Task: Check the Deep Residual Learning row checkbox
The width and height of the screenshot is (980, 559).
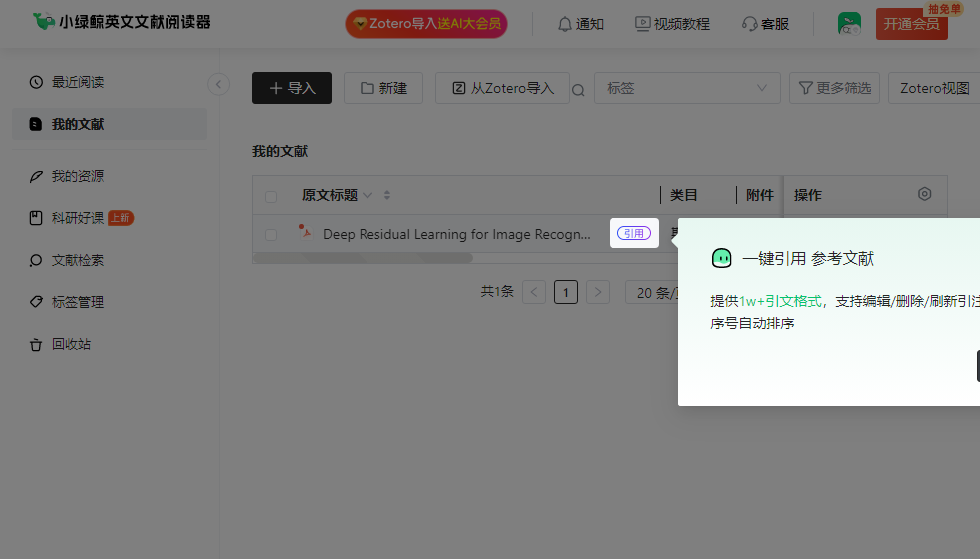Action: coord(271,235)
